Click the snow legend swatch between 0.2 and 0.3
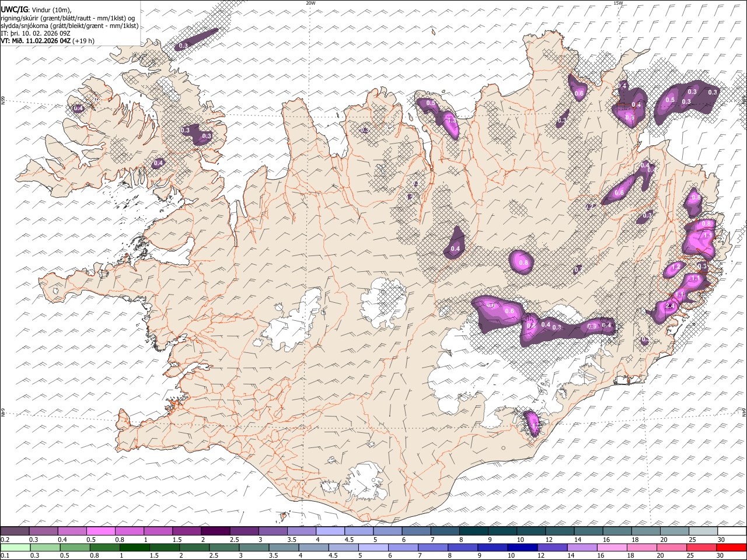747x560 pixels. [16, 531]
